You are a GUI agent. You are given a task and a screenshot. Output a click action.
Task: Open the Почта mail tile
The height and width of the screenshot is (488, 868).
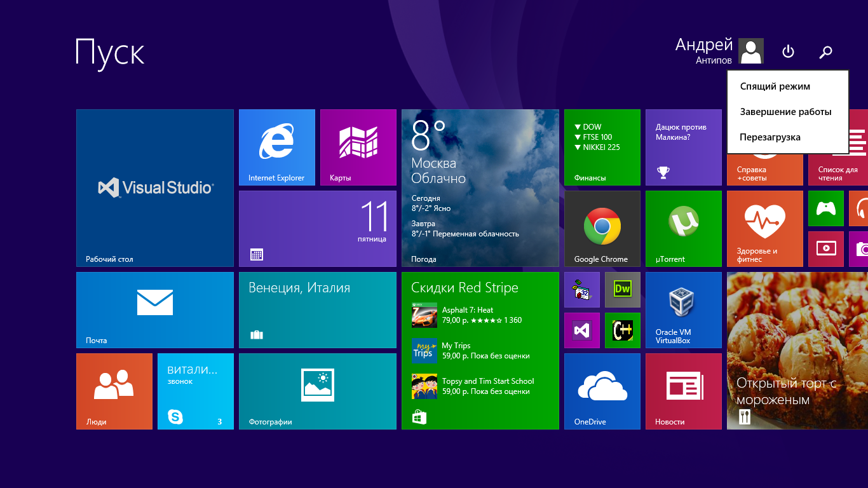point(155,310)
